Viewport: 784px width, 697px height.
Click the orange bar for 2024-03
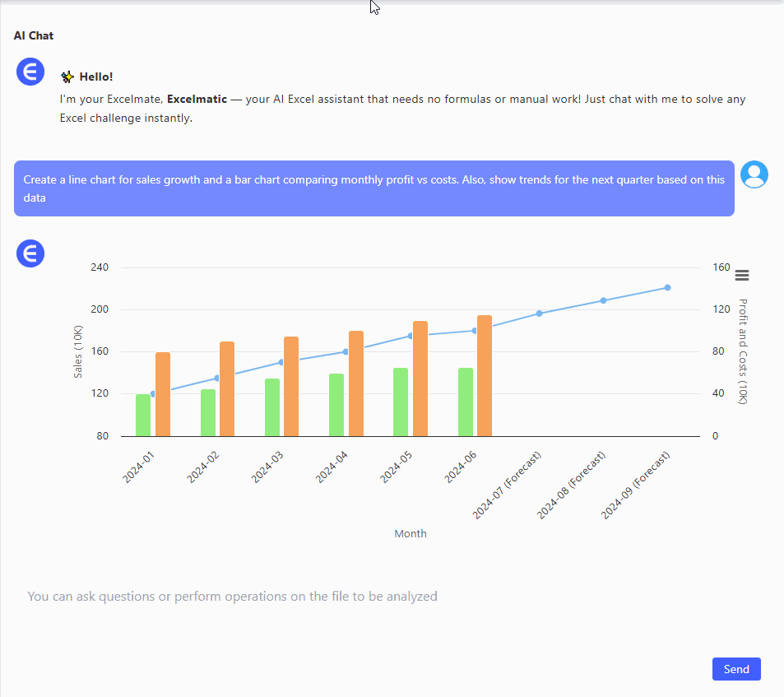291,387
